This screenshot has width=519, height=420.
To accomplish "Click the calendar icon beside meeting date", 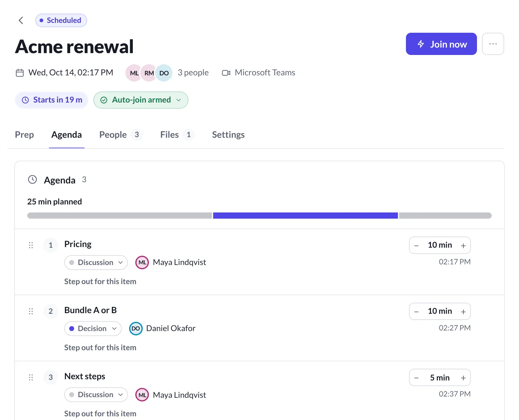I will (x=20, y=73).
